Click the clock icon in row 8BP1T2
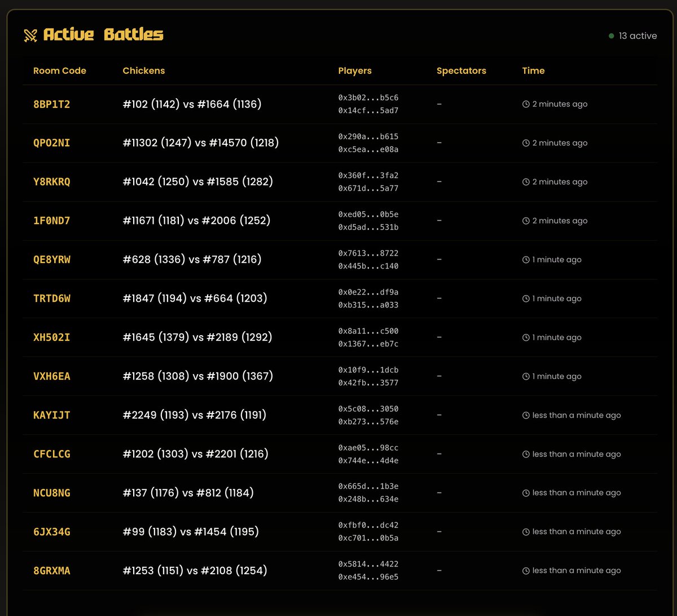The height and width of the screenshot is (616, 677). pyautogui.click(x=526, y=104)
